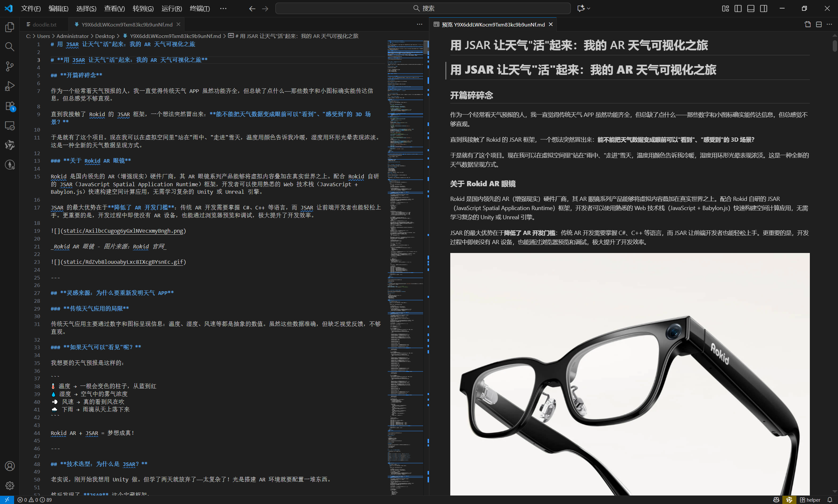Click the notifications bell in status bar
Image resolution: width=838 pixels, height=504 pixels.
click(x=829, y=500)
